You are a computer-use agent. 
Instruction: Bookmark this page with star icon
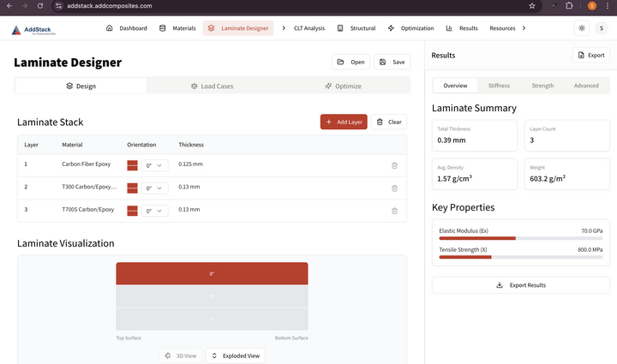point(532,6)
